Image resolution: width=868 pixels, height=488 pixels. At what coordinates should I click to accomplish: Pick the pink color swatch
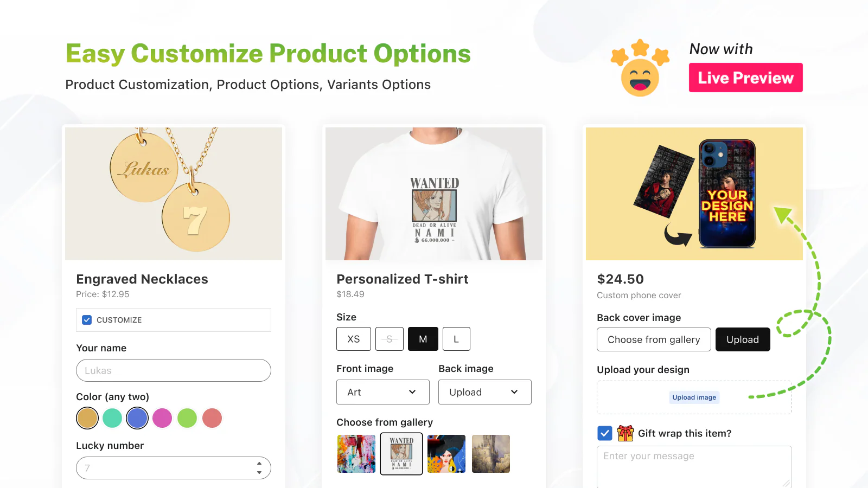[x=162, y=418]
